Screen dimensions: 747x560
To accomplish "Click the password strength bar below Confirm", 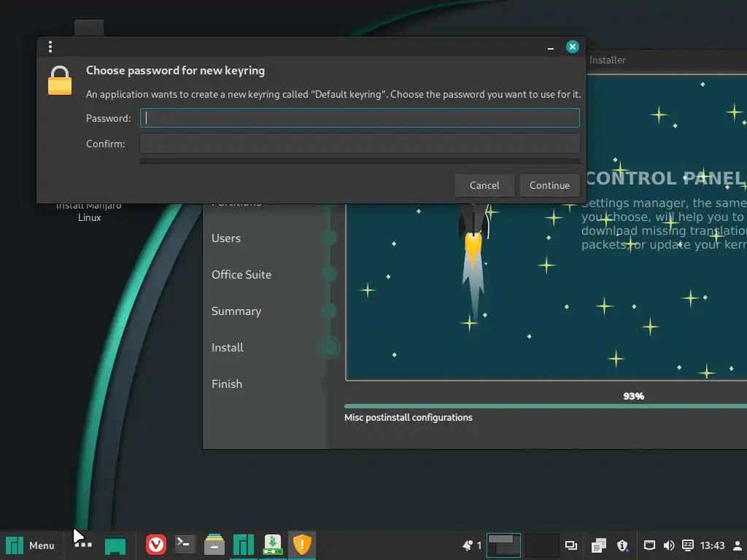I will [360, 161].
